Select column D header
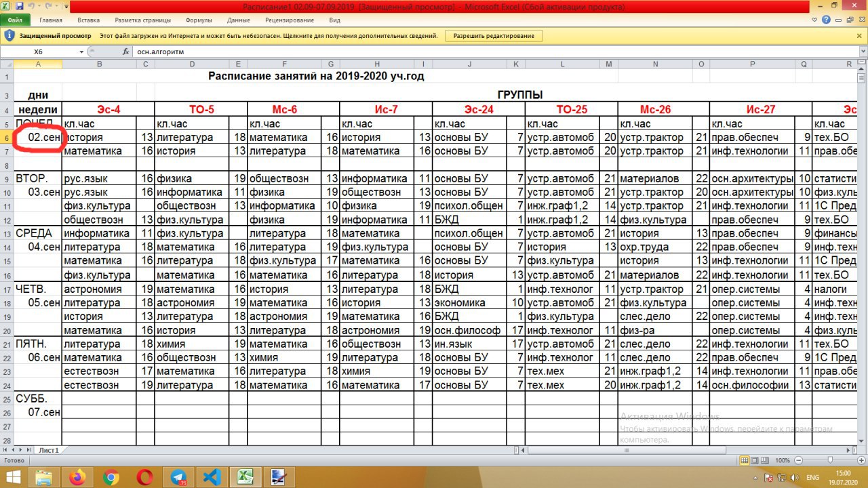 point(192,64)
